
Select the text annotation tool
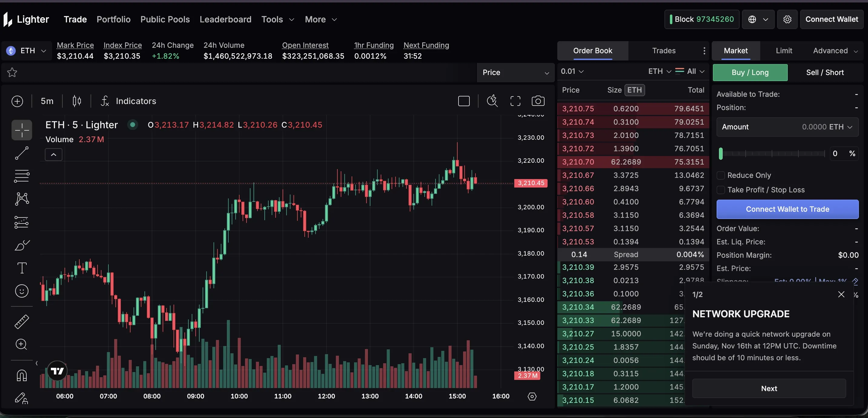21,267
